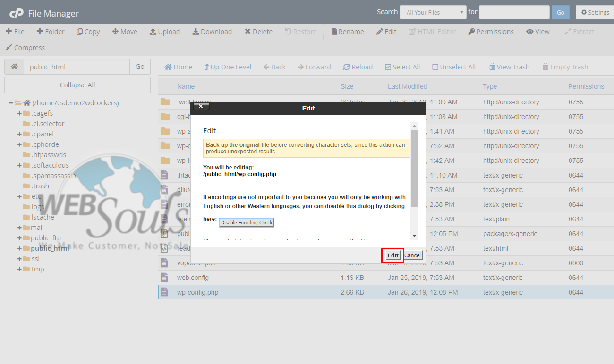Viewport: 614px width, 364px height.
Task: Click the Edit dialog scrollbar thumb
Action: pyautogui.click(x=414, y=168)
